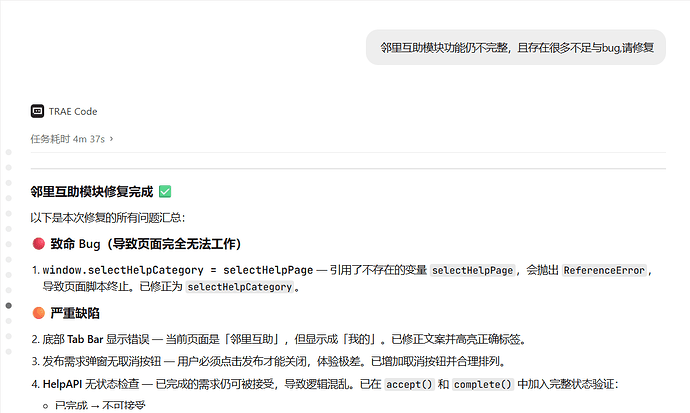Click inline code 'accept()'
This screenshot has height=413, width=690.
409,384
